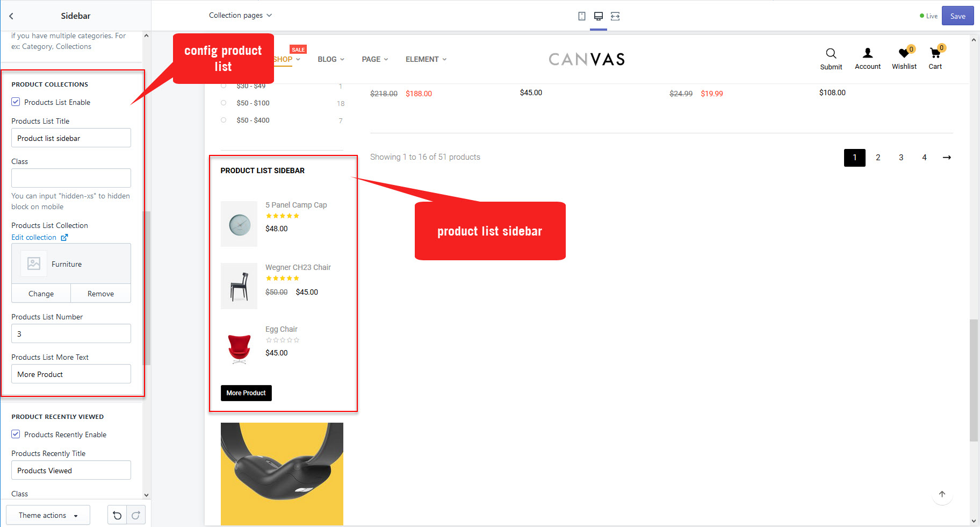Image resolution: width=980 pixels, height=527 pixels.
Task: Select the $50 - $100 price filter
Action: [224, 103]
